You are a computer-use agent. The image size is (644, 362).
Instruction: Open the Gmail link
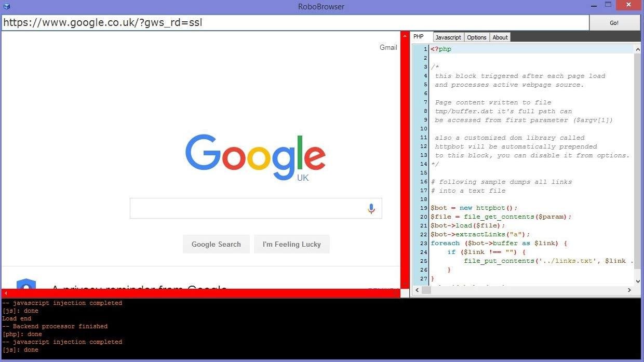point(388,47)
